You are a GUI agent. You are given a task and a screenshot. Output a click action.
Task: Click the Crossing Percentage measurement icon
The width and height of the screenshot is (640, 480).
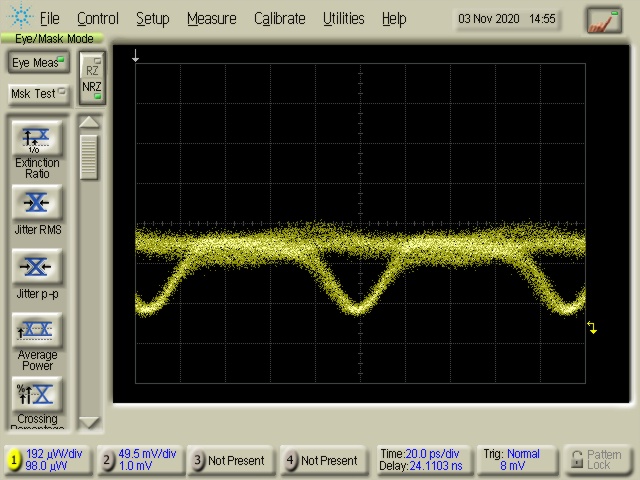point(37,394)
